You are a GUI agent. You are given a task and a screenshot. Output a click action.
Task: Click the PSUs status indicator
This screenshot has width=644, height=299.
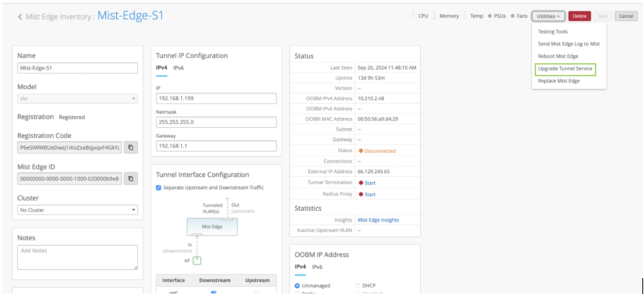pyautogui.click(x=489, y=16)
